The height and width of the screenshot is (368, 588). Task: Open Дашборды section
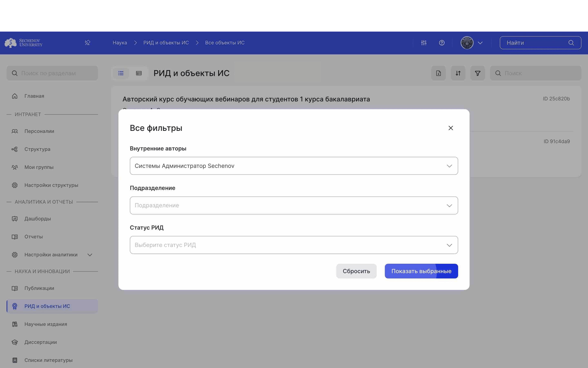pyautogui.click(x=52, y=219)
